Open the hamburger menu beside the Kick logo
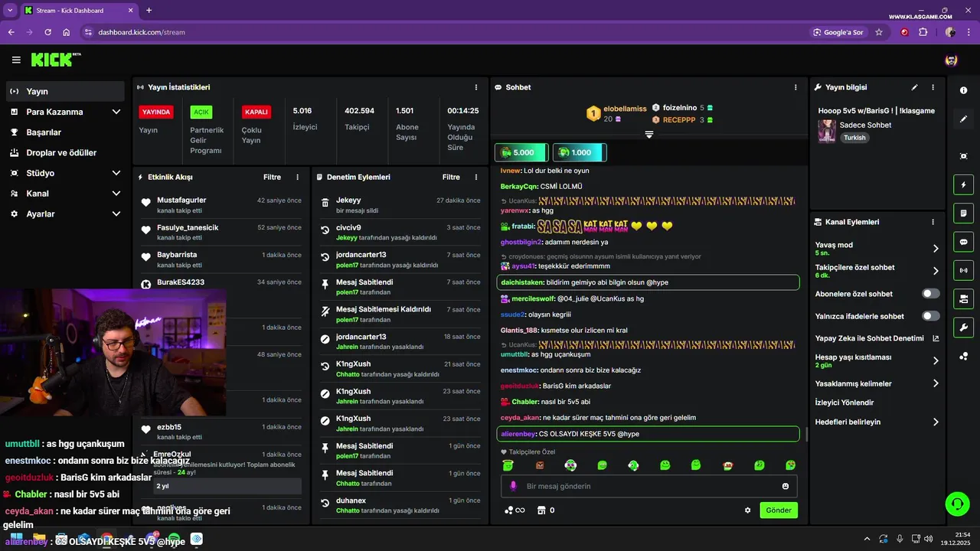The width and height of the screenshot is (980, 551). [x=16, y=60]
